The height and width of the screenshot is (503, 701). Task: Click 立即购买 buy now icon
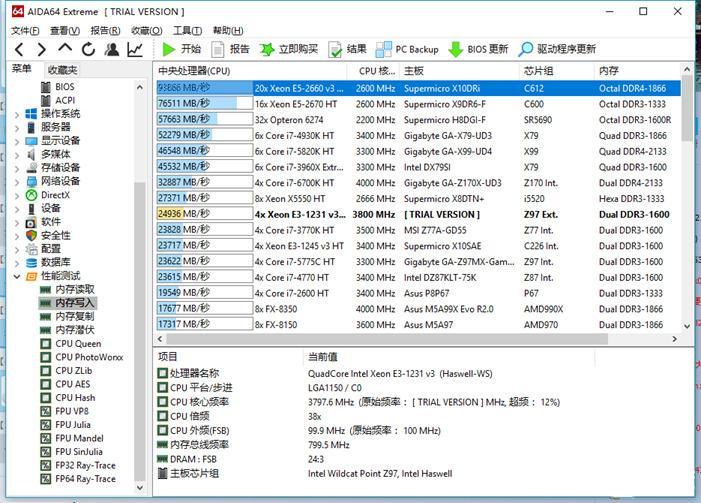coord(267,49)
